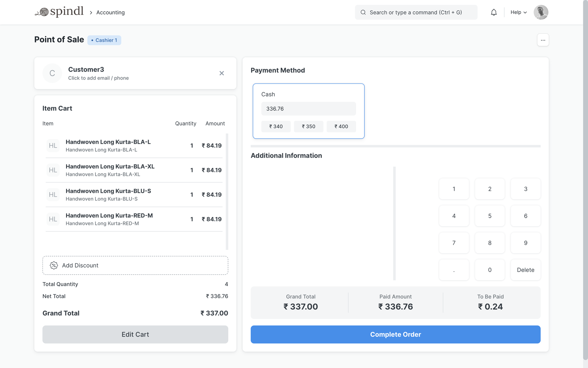Viewport: 588px width, 368px height.
Task: Click the Edit Cart button
Action: [x=135, y=334]
